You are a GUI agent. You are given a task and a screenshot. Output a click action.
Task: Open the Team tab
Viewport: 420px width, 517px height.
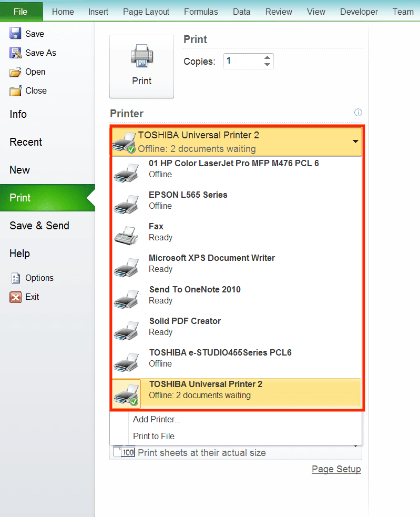[x=403, y=12]
